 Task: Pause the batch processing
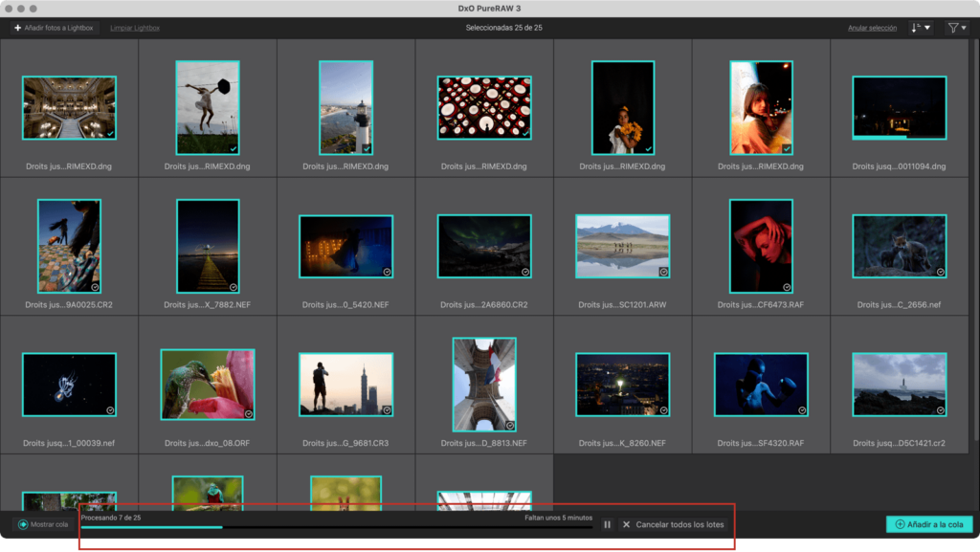coord(607,524)
